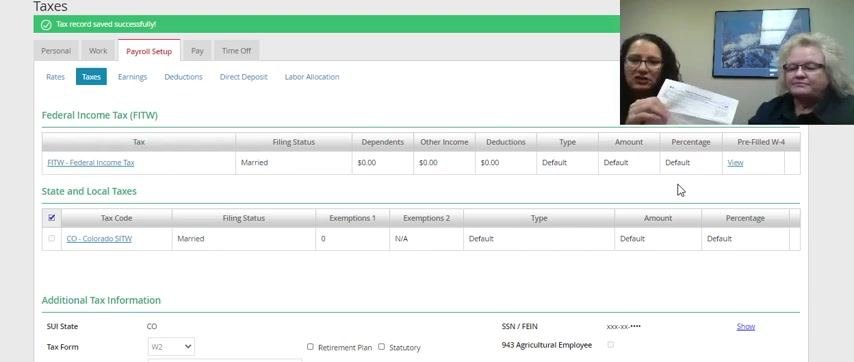854x362 pixels.
Task: Open the Work tab
Action: [98, 51]
